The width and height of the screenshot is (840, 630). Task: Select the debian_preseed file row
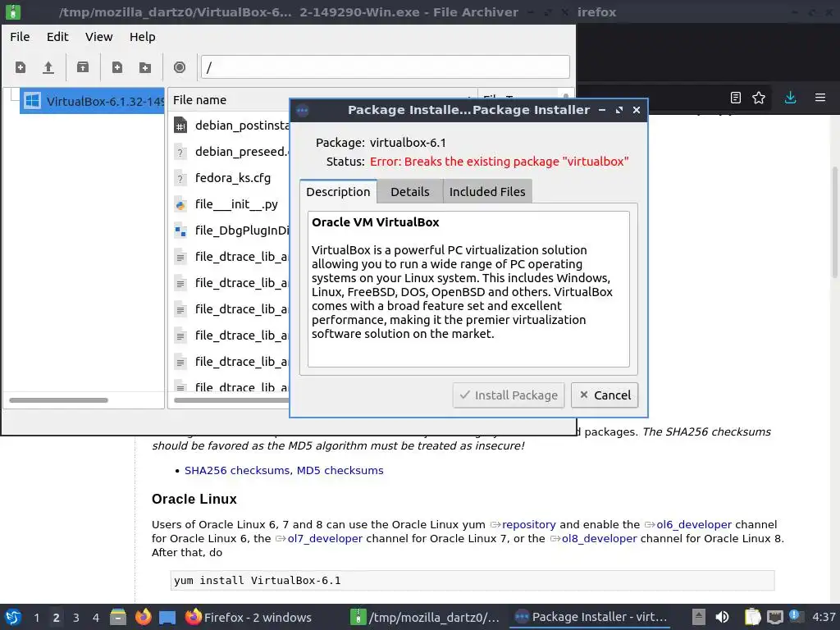pos(231,152)
